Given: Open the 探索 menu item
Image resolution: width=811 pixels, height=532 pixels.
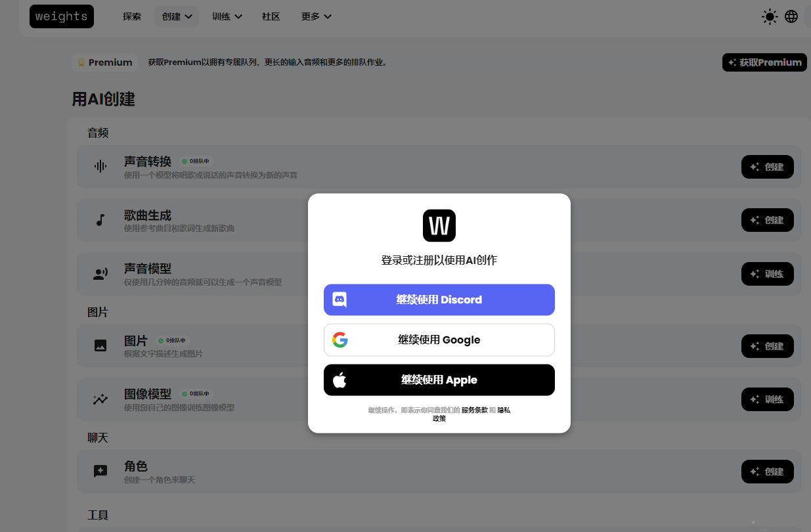Looking at the screenshot, I should point(132,16).
